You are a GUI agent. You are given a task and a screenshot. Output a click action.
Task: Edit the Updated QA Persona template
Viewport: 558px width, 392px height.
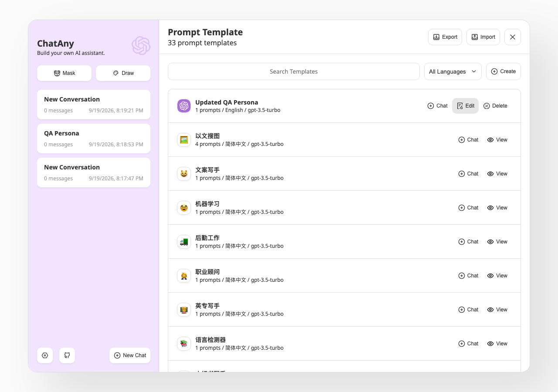tap(465, 106)
